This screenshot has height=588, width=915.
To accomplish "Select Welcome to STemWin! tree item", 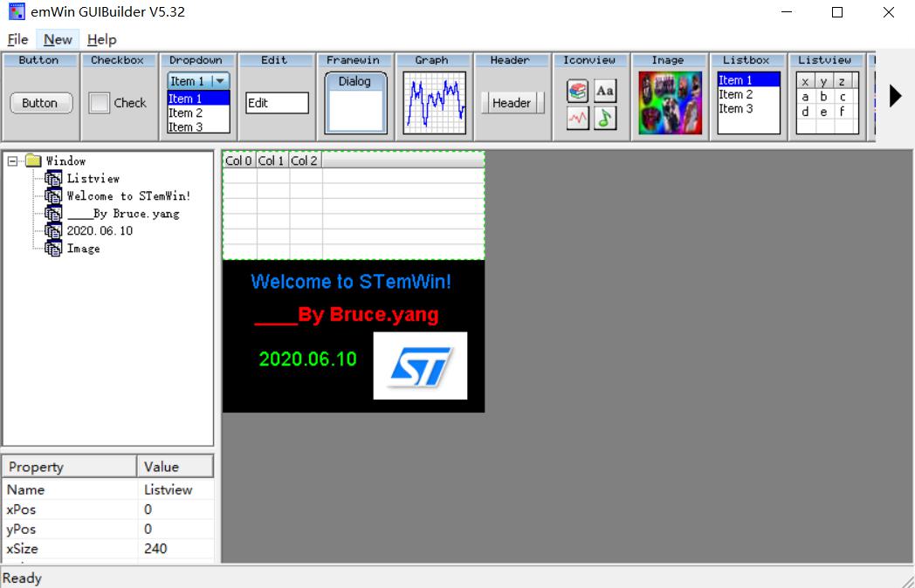I will (128, 196).
